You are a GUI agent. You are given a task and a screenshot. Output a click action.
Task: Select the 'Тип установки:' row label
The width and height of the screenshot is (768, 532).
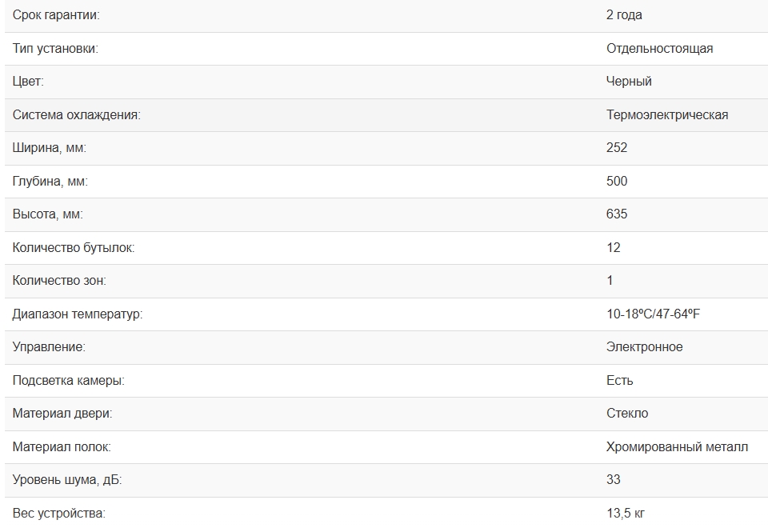tap(55, 49)
